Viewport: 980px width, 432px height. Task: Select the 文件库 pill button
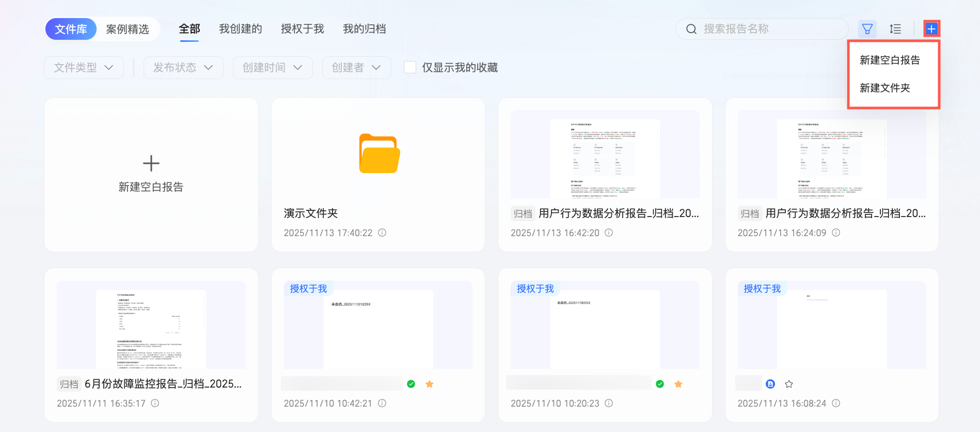(71, 29)
